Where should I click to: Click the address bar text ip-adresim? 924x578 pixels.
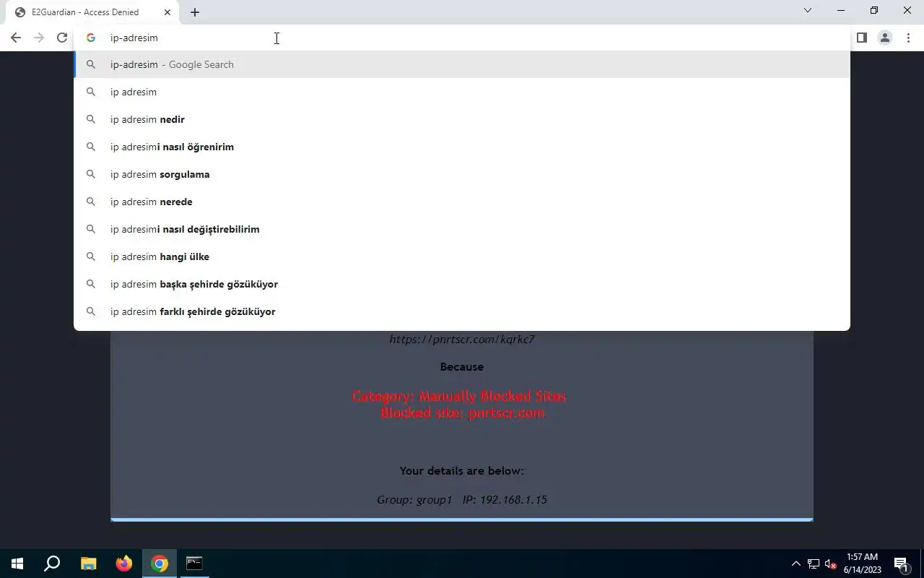pyautogui.click(x=134, y=38)
